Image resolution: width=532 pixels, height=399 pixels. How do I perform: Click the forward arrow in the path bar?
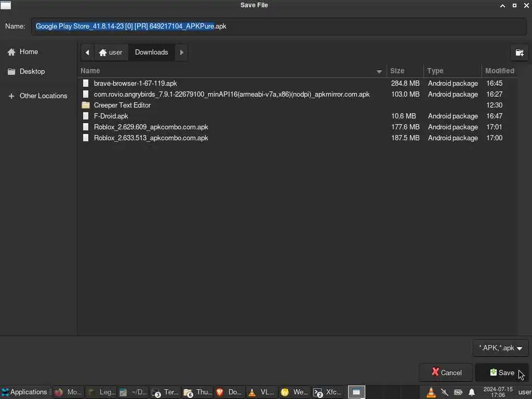pos(181,52)
